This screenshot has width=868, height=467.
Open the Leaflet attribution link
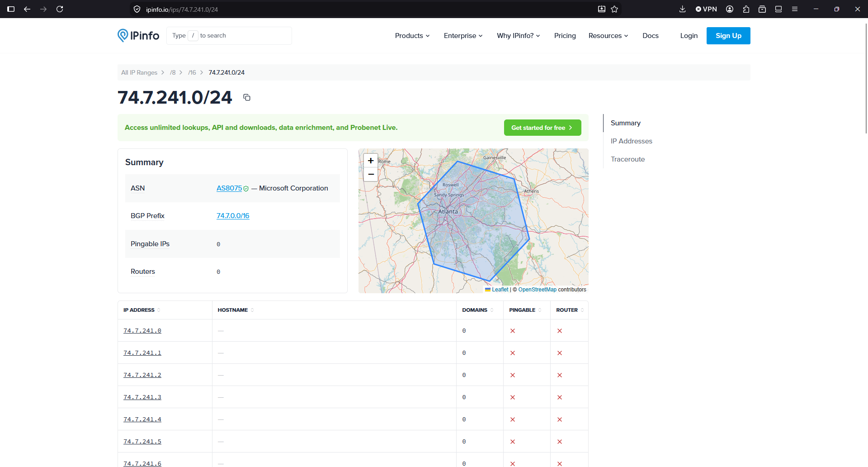[x=500, y=290]
